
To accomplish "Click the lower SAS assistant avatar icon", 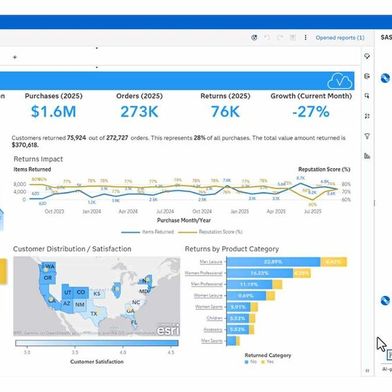I will 385,300.
